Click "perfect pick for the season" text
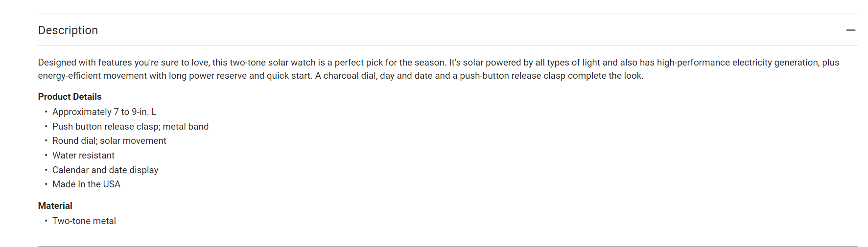 [390, 63]
